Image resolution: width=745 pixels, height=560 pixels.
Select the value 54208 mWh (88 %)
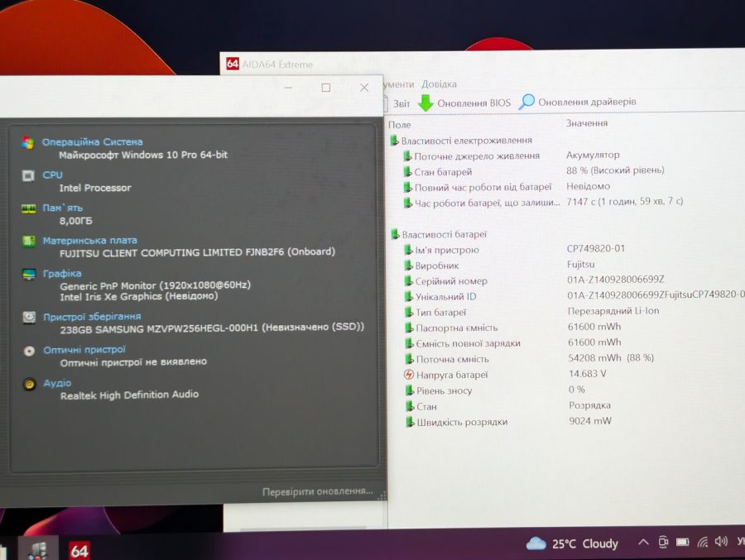(611, 357)
